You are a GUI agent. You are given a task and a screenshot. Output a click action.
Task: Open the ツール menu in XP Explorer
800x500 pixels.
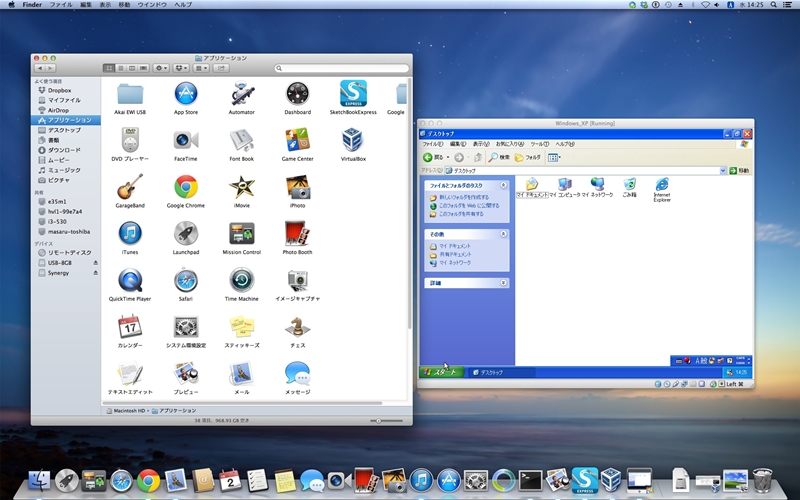pos(538,144)
